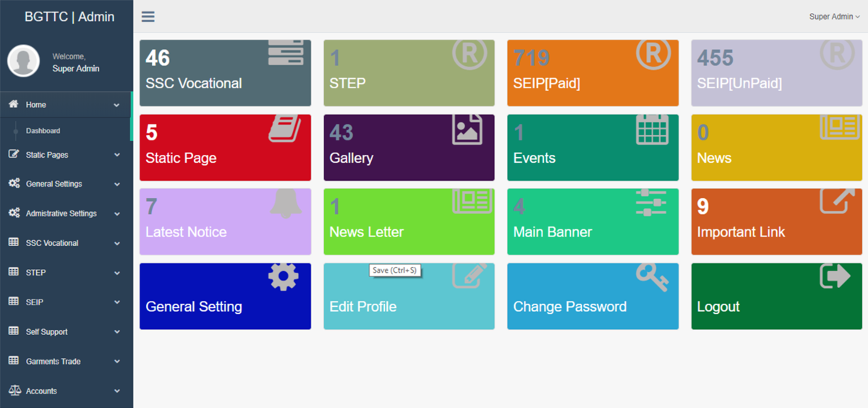This screenshot has width=868, height=408.
Task: Open the SEIP[Paid] orange tile
Action: pyautogui.click(x=592, y=73)
